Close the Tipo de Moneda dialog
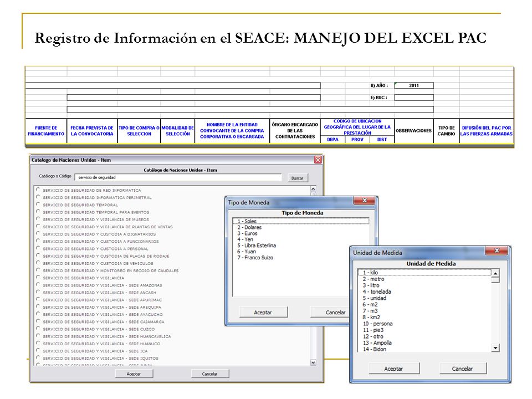The width and height of the screenshot is (532, 399). tap(365, 201)
